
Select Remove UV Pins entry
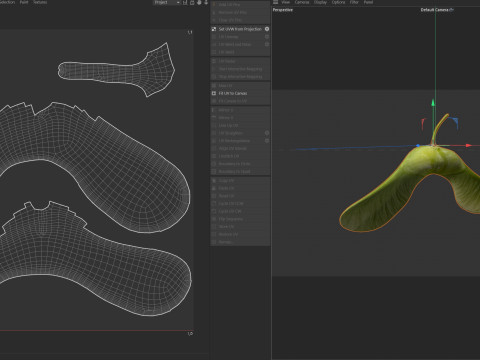click(232, 12)
